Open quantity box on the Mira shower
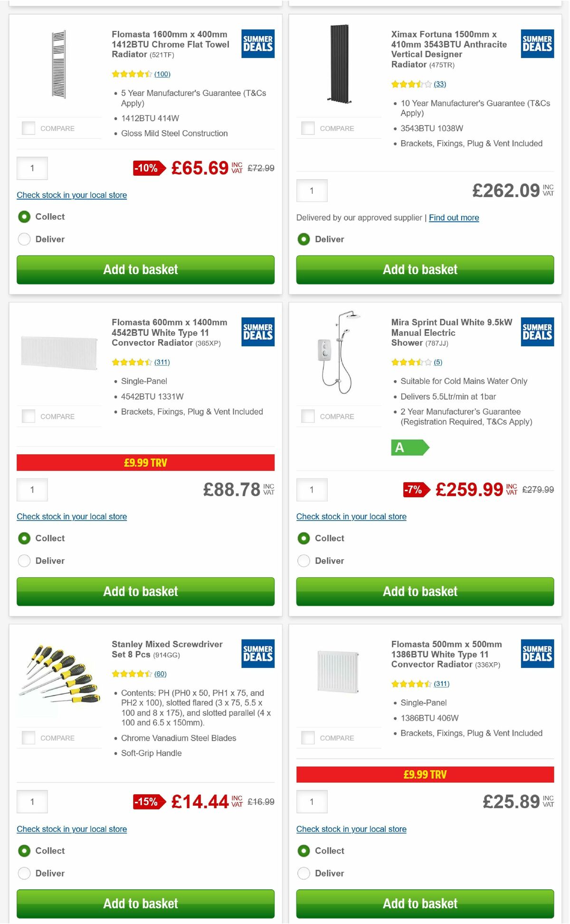570x924 pixels. (312, 489)
